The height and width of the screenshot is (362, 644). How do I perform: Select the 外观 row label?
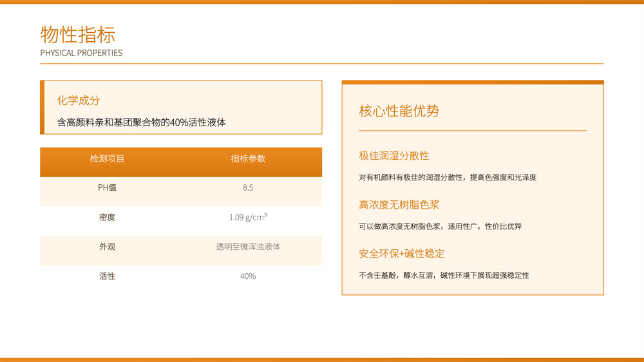[x=107, y=247]
